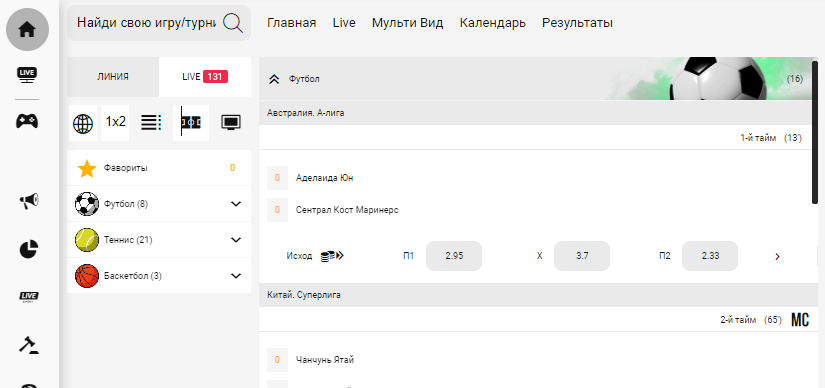Click the magnifier search icon
825x388 pixels.
point(233,23)
